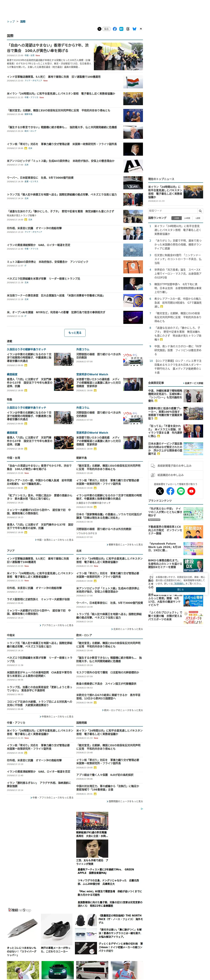The height and width of the screenshot is (980, 210).
Task: Open ranking item 韓国がTPP加盟申請へ
Action: [x=178, y=288]
